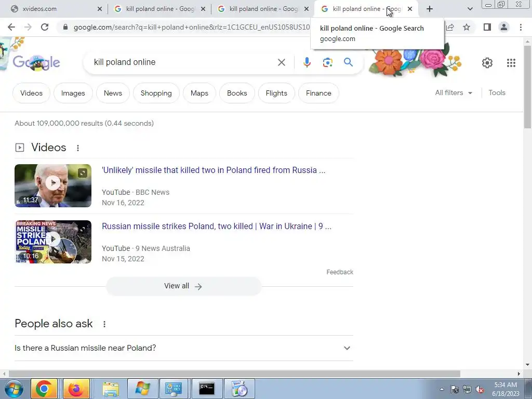Click View all videos button

click(x=183, y=286)
